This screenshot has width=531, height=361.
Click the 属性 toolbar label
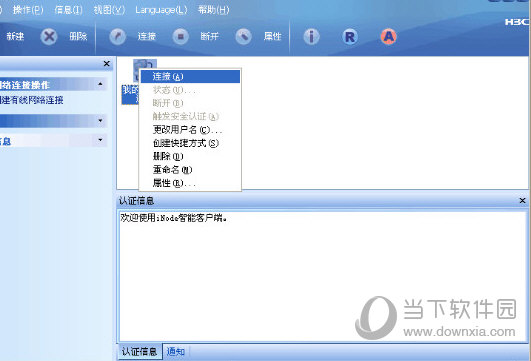tap(273, 36)
